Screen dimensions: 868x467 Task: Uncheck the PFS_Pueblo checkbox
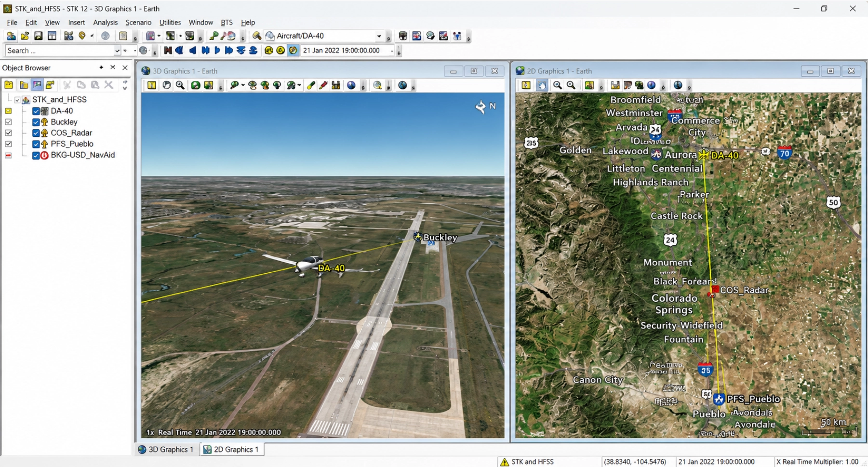(x=36, y=144)
